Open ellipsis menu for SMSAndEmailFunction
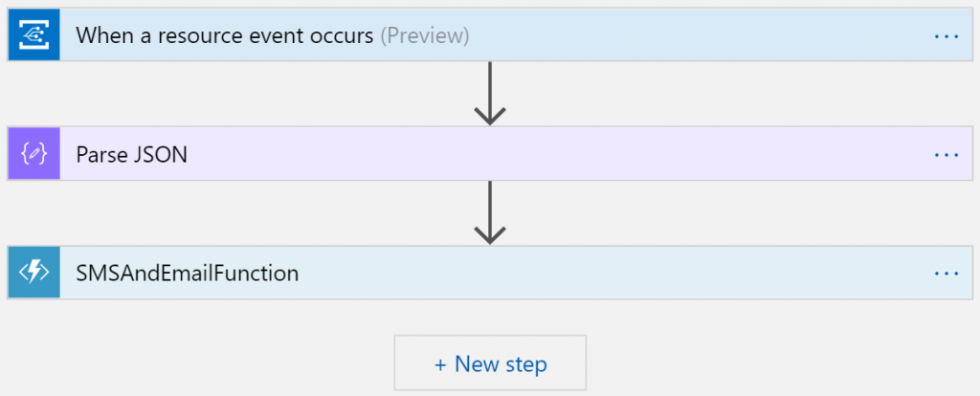The image size is (980, 396). (x=946, y=273)
